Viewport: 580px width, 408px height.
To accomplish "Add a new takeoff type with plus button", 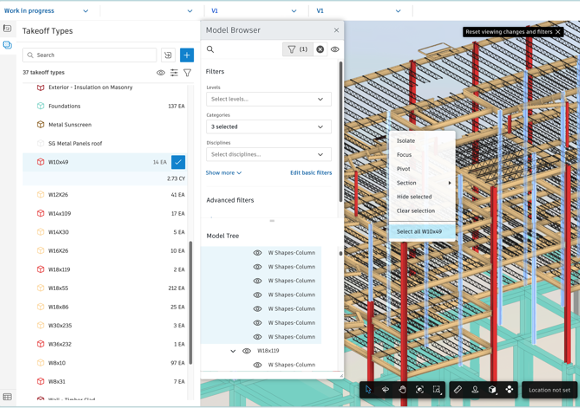I will point(187,55).
